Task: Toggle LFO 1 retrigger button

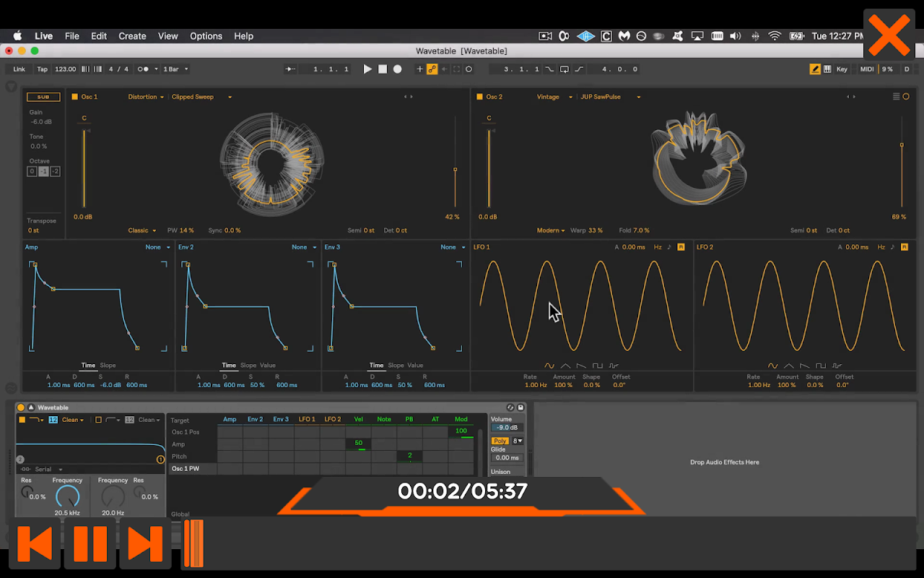Action: pos(681,247)
